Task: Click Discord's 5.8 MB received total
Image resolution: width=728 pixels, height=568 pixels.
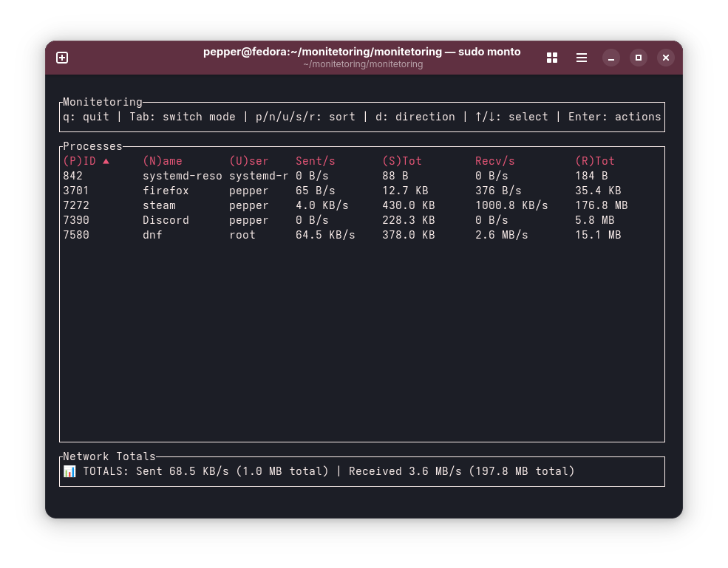Action: [x=595, y=220]
